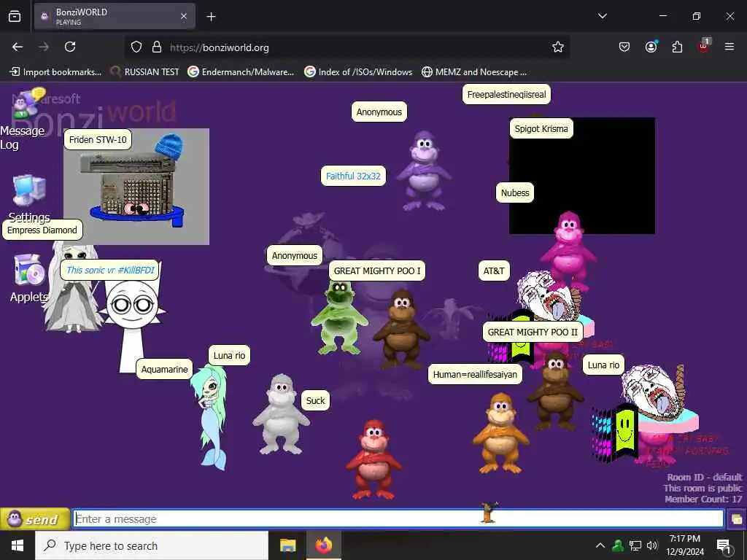
Task: Open the Windows Start menu
Action: coord(18,545)
